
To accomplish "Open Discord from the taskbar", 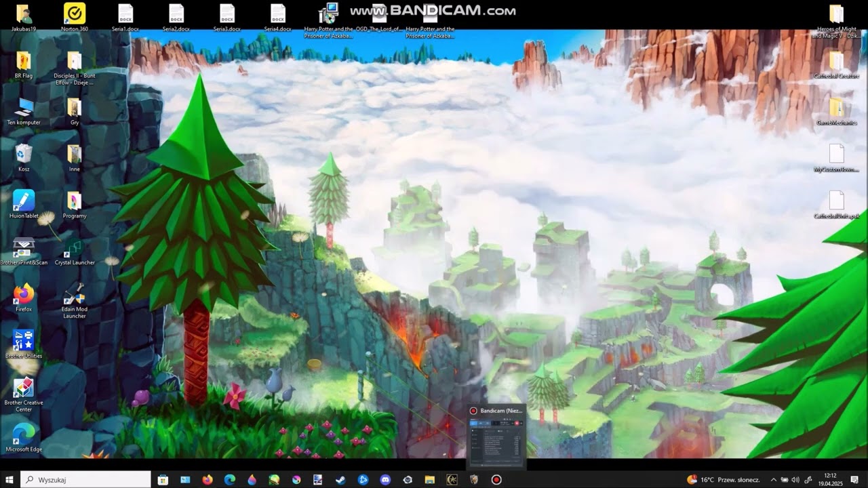I will click(386, 480).
